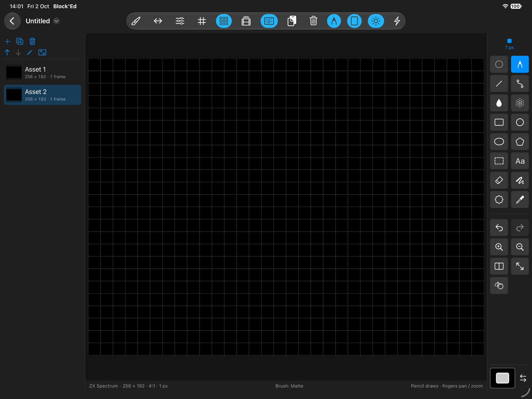Image resolution: width=532 pixels, height=399 pixels.
Task: Toggle the highlighted tile grid overlay
Action: [224, 21]
